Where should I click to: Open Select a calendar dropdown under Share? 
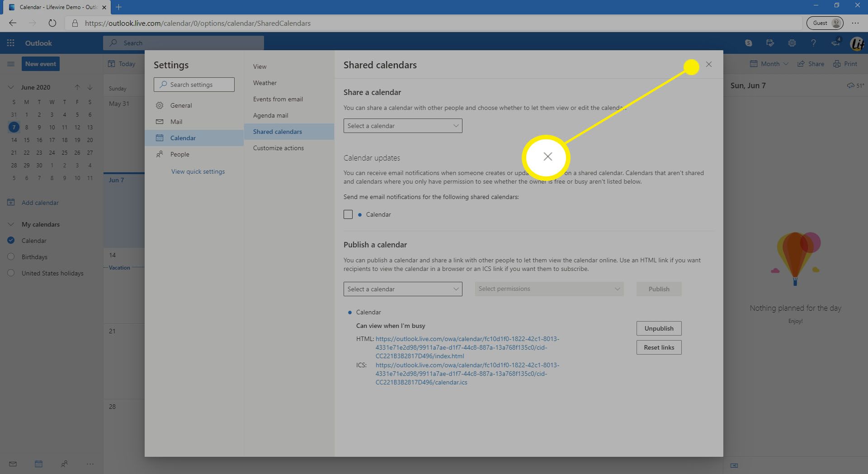403,126
